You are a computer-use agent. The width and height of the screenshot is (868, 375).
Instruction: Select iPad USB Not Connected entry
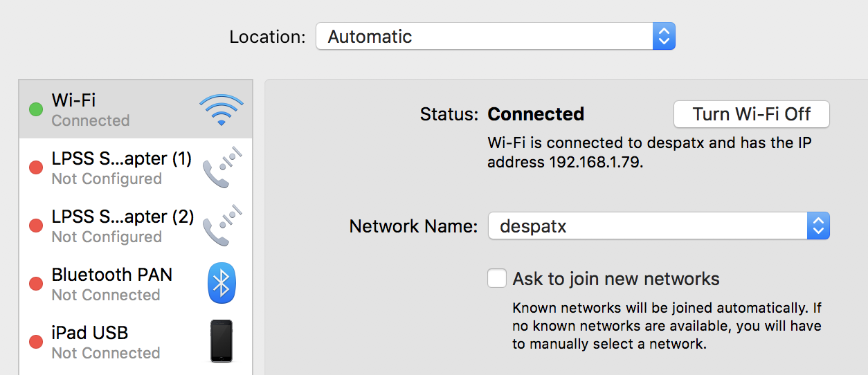[x=136, y=342]
